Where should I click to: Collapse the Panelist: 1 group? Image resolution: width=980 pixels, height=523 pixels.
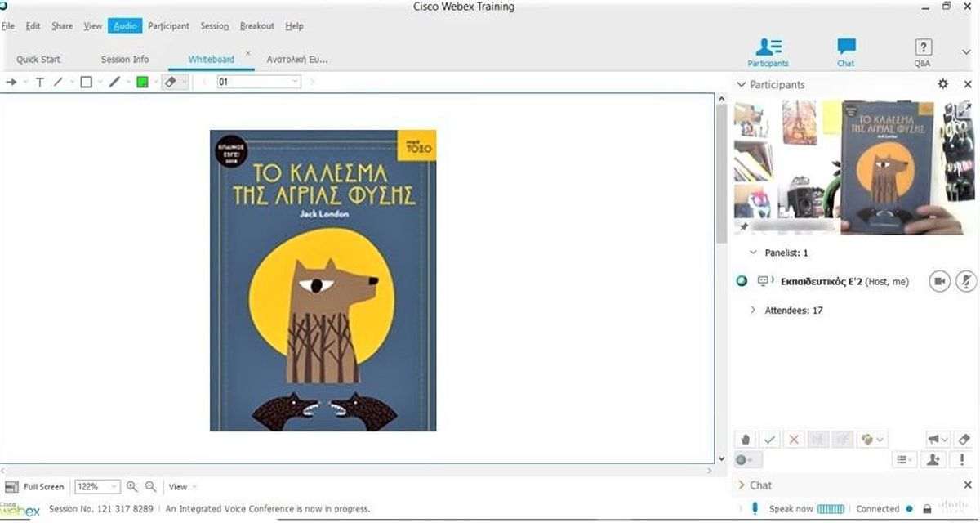[754, 253]
